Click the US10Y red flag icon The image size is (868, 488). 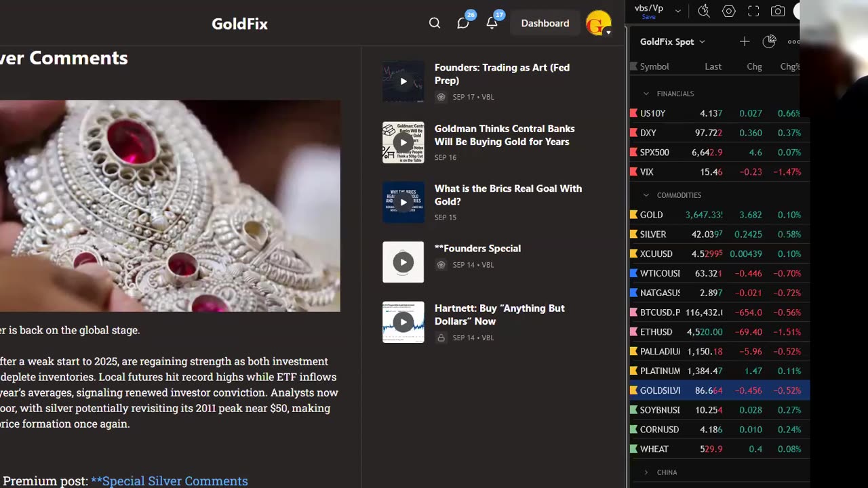click(x=634, y=113)
